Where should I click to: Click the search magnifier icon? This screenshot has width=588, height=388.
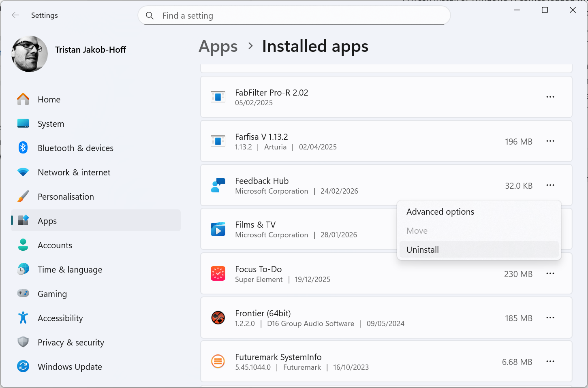[x=150, y=16]
